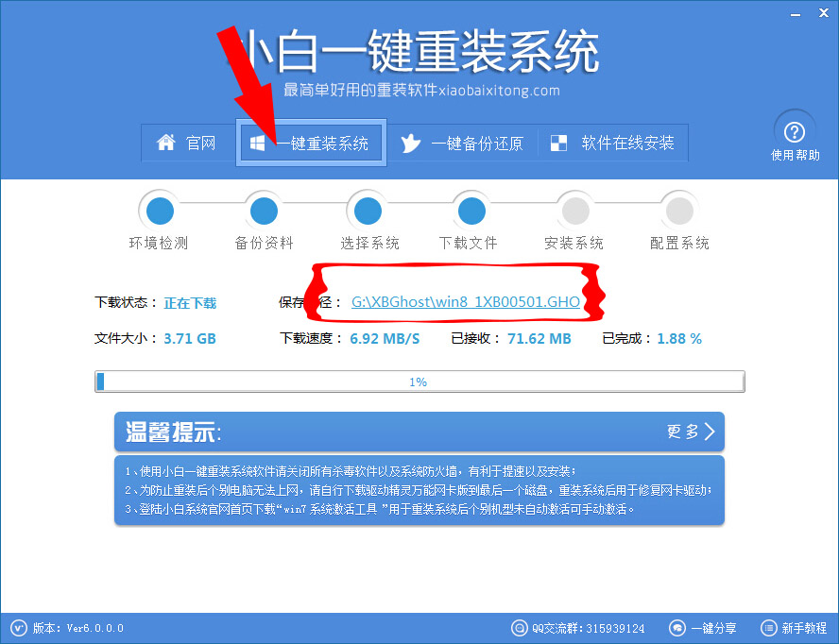The height and width of the screenshot is (644, 839).
Task: Select the 备份资料 step icon
Action: pyautogui.click(x=263, y=211)
